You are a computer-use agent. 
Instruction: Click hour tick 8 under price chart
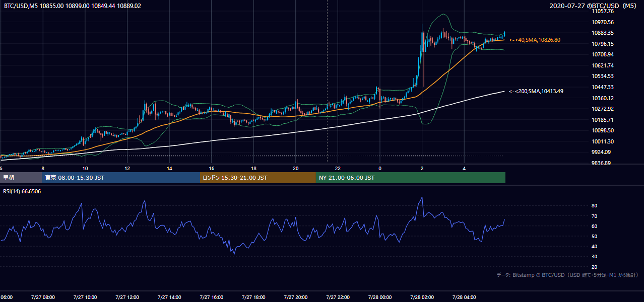[43, 168]
